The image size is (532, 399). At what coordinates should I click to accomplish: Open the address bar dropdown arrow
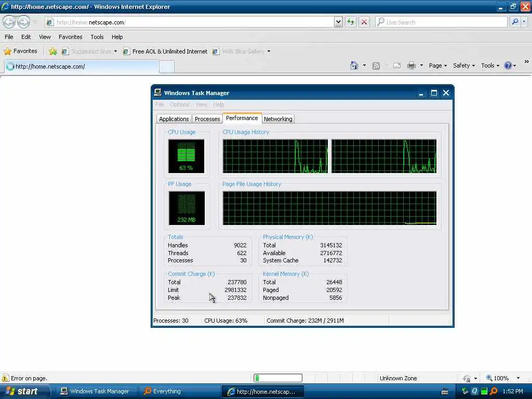point(338,22)
